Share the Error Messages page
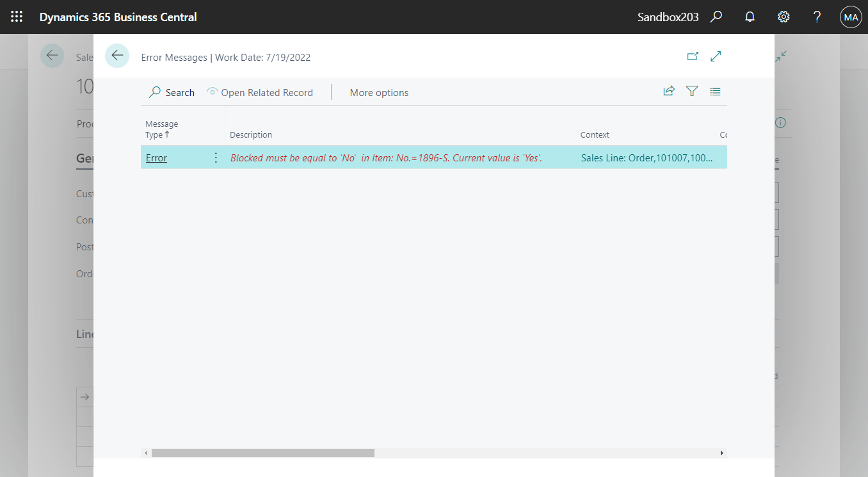 coord(668,91)
